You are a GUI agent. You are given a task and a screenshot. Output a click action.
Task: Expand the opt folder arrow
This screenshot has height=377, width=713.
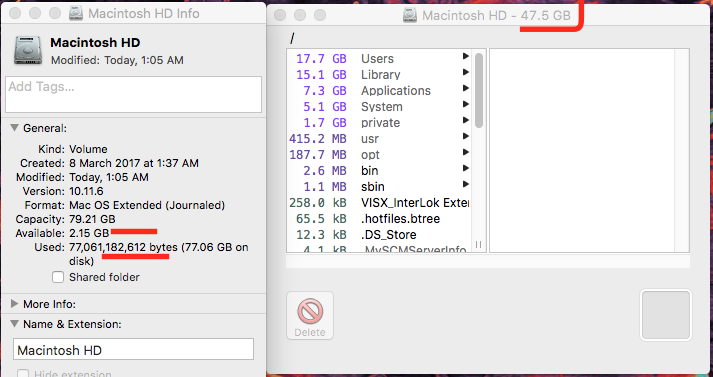466,152
